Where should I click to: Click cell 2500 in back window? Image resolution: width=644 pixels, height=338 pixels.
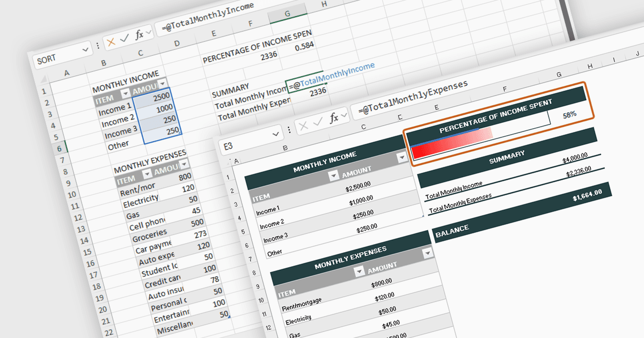click(155, 98)
